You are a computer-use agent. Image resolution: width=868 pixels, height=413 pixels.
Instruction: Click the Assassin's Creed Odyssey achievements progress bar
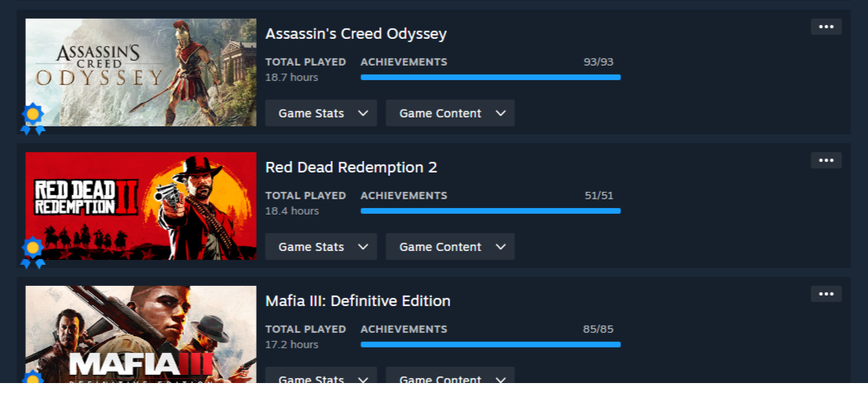490,77
